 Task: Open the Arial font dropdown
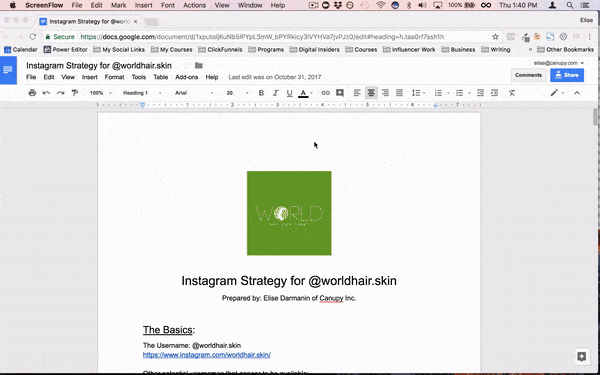click(194, 93)
